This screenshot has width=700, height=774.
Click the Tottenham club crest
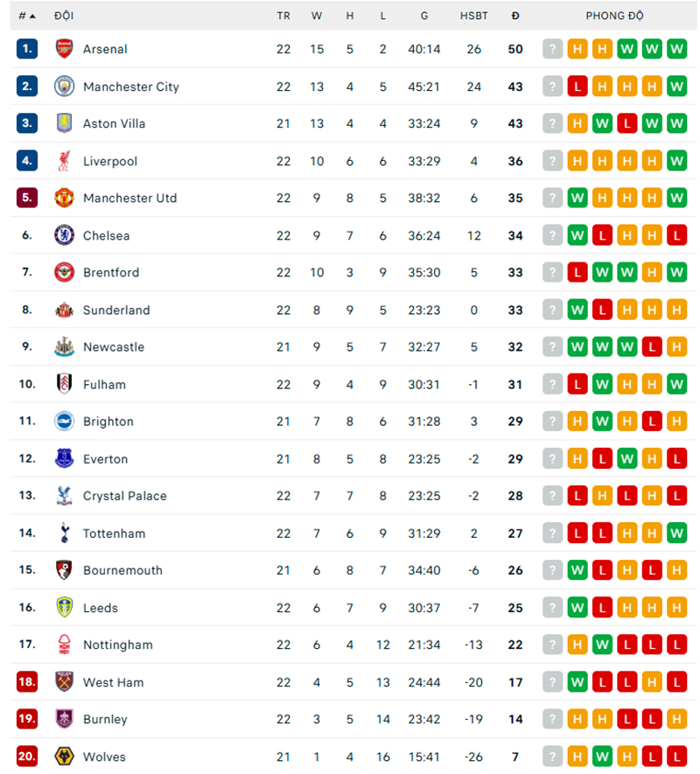pyautogui.click(x=64, y=533)
